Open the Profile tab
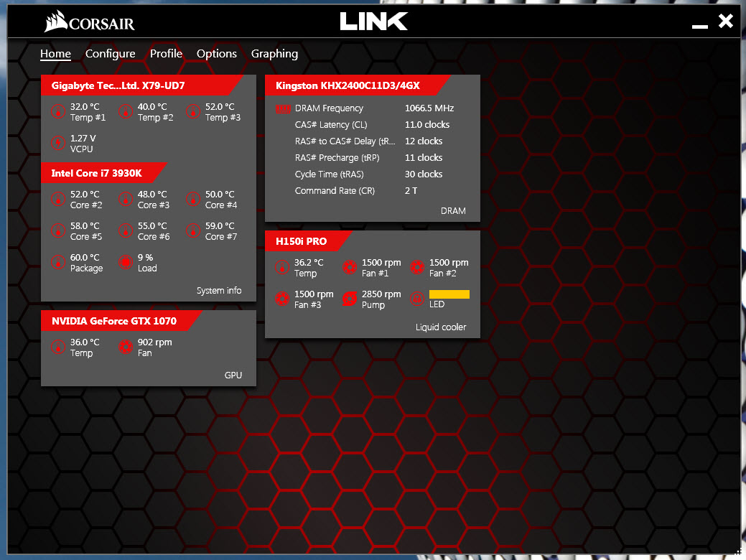This screenshot has height=560, width=746. (166, 54)
